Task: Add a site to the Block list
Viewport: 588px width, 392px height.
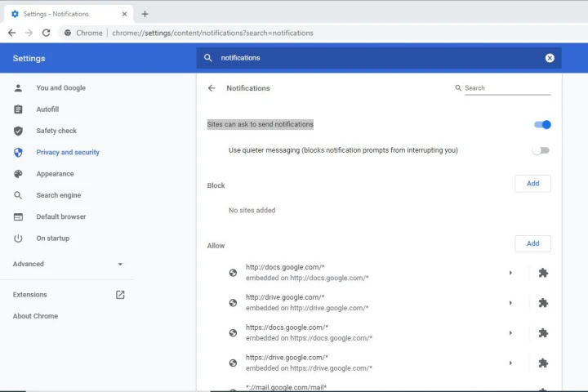Action: pyautogui.click(x=532, y=184)
